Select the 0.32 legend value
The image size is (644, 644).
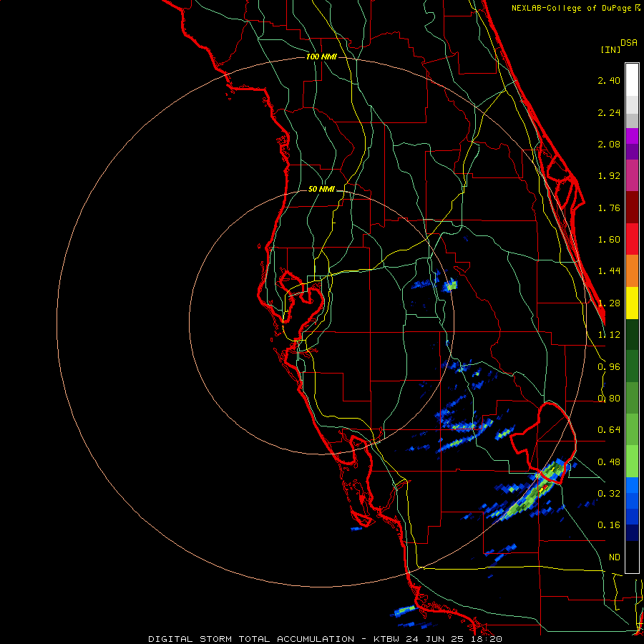[609, 494]
